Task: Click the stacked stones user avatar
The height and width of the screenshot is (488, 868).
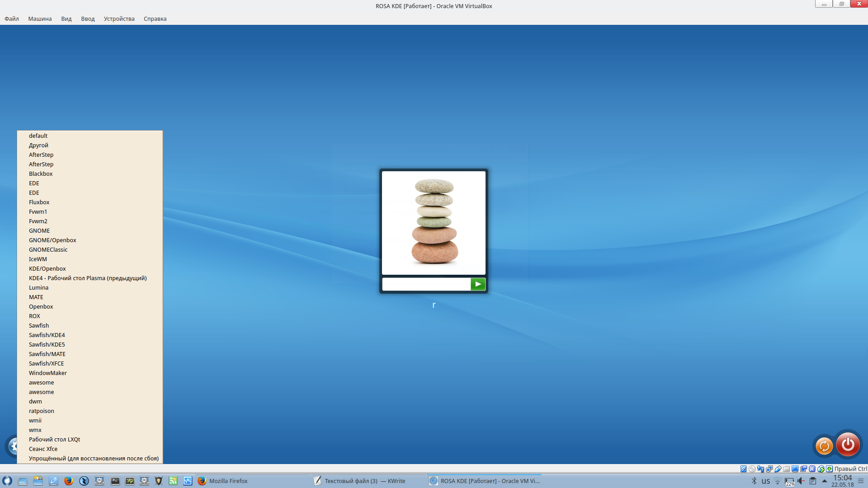Action: (434, 223)
